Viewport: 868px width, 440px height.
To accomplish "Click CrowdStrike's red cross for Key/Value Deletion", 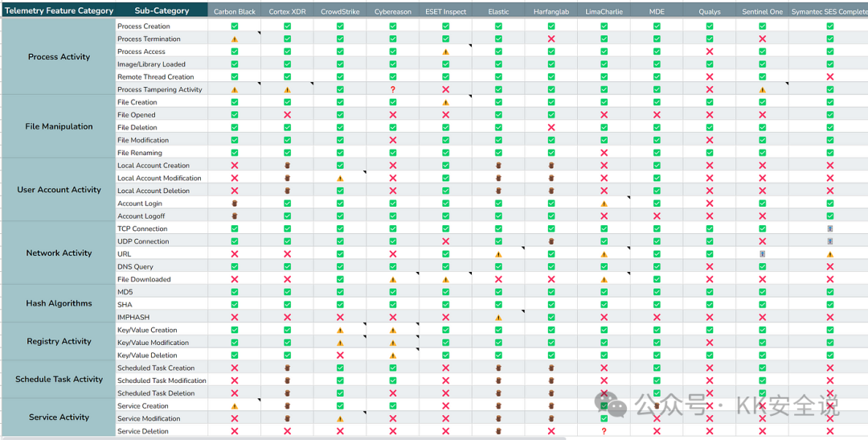I will 340,356.
